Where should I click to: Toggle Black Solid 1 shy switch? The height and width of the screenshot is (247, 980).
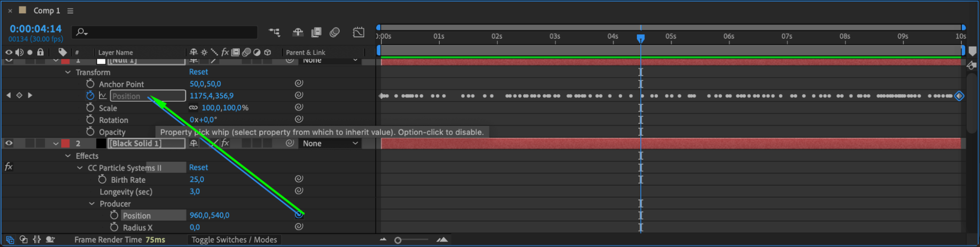[194, 143]
